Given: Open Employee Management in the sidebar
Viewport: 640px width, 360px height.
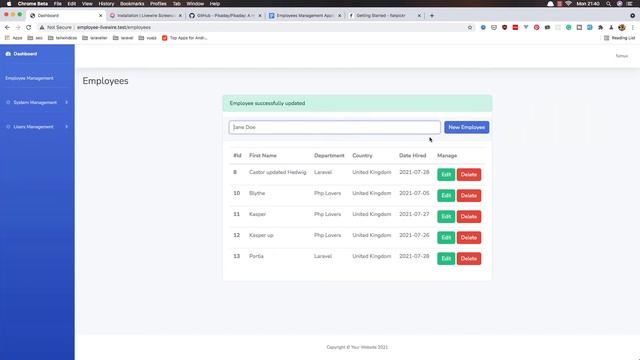Looking at the screenshot, I should click(29, 78).
